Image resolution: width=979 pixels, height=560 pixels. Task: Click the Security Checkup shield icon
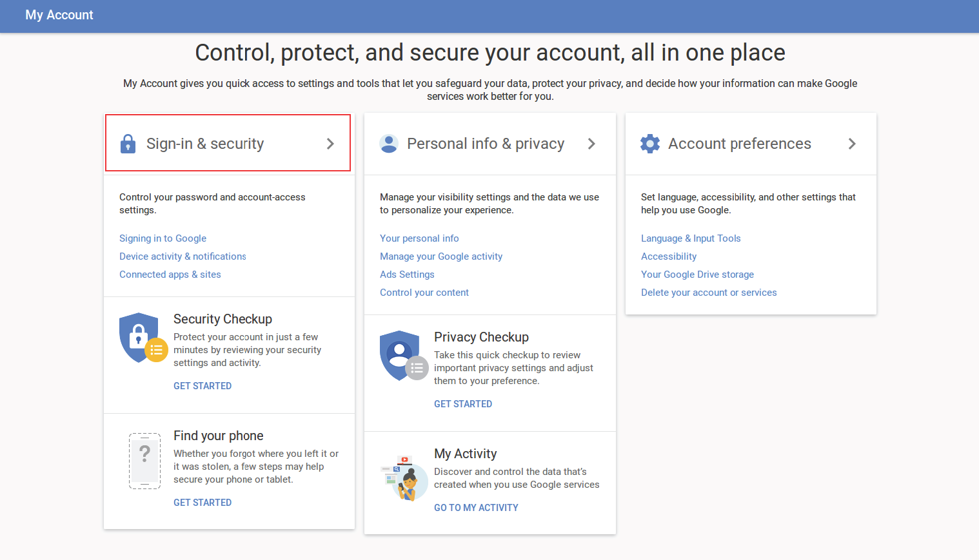tap(141, 338)
